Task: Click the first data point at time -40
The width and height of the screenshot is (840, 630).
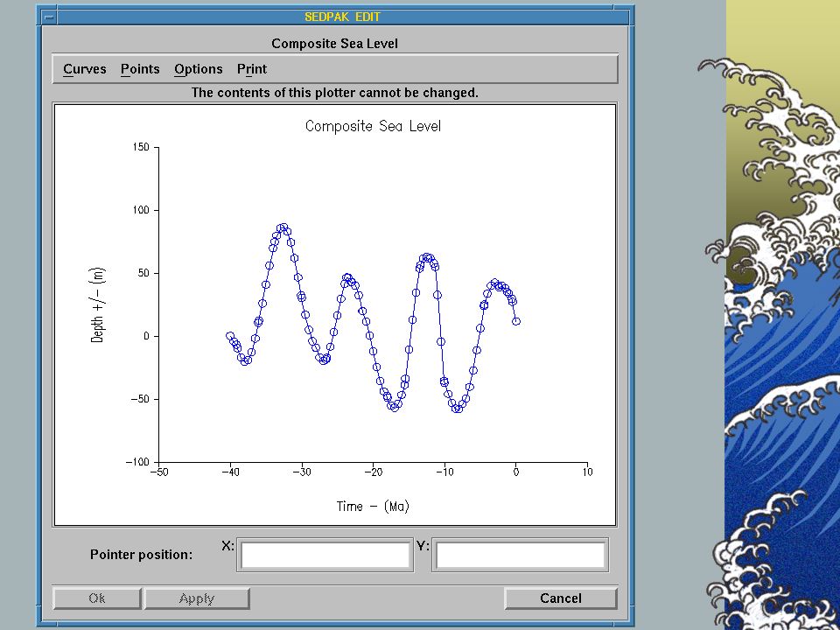Action: click(x=230, y=336)
